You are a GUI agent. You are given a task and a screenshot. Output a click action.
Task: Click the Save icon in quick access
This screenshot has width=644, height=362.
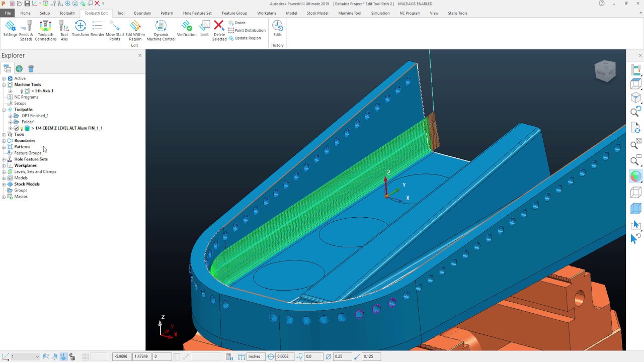26,4
